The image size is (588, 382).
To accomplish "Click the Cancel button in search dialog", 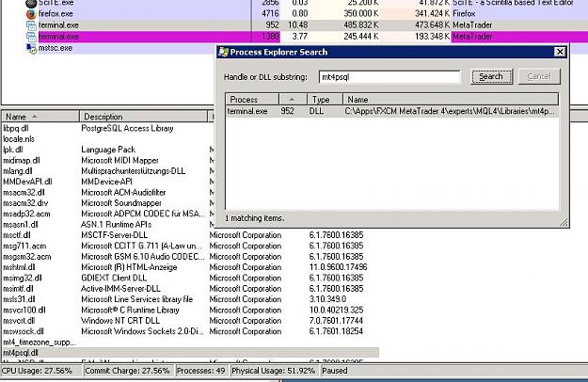I will pos(539,77).
